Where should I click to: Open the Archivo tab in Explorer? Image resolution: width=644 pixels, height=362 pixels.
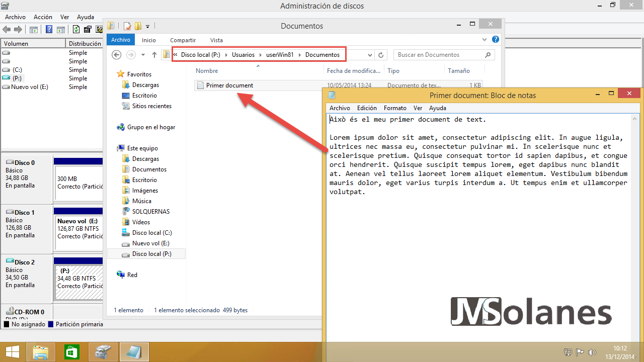pyautogui.click(x=121, y=40)
